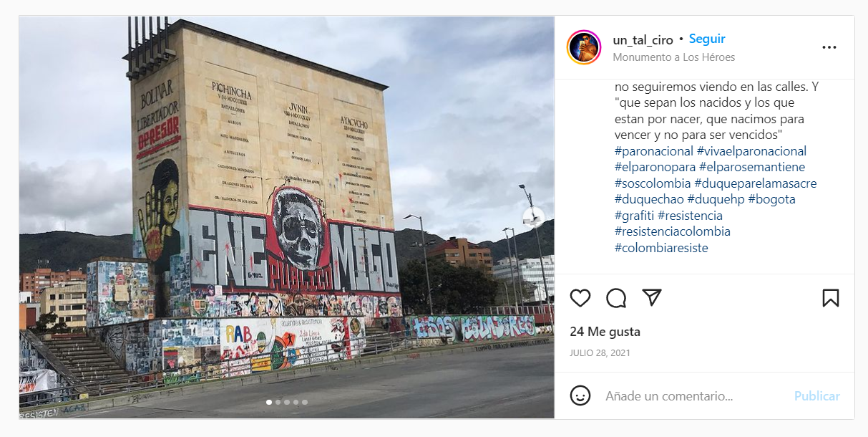Open the #soscolombia hashtag
The width and height of the screenshot is (868, 437).
click(x=653, y=183)
